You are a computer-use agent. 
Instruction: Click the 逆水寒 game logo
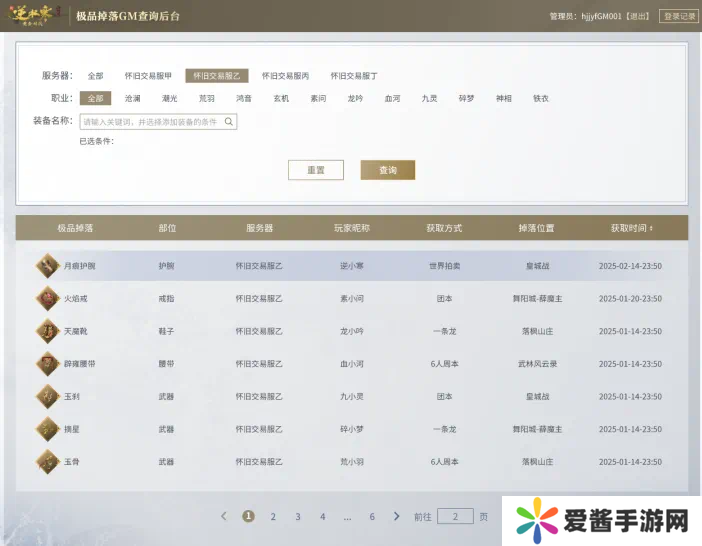point(34,16)
